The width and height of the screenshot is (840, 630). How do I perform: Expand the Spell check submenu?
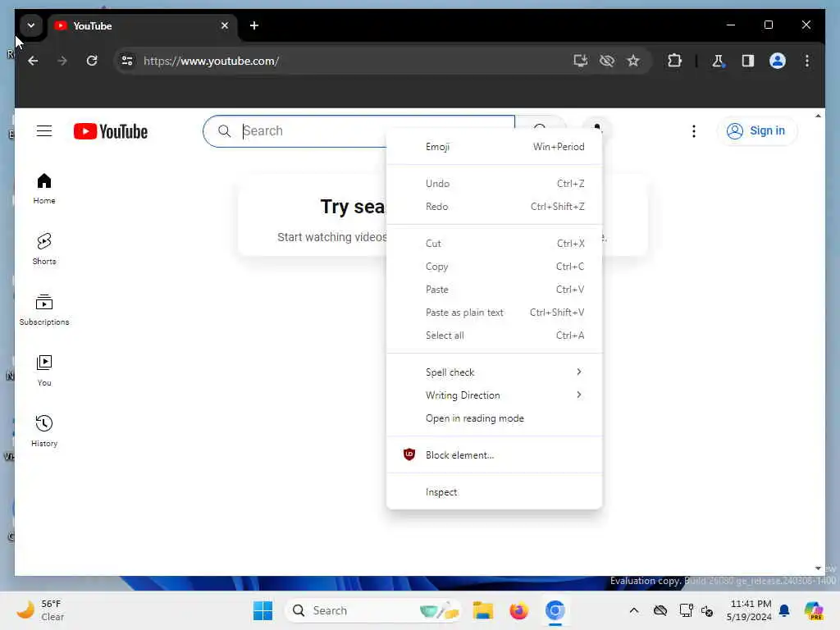point(494,372)
